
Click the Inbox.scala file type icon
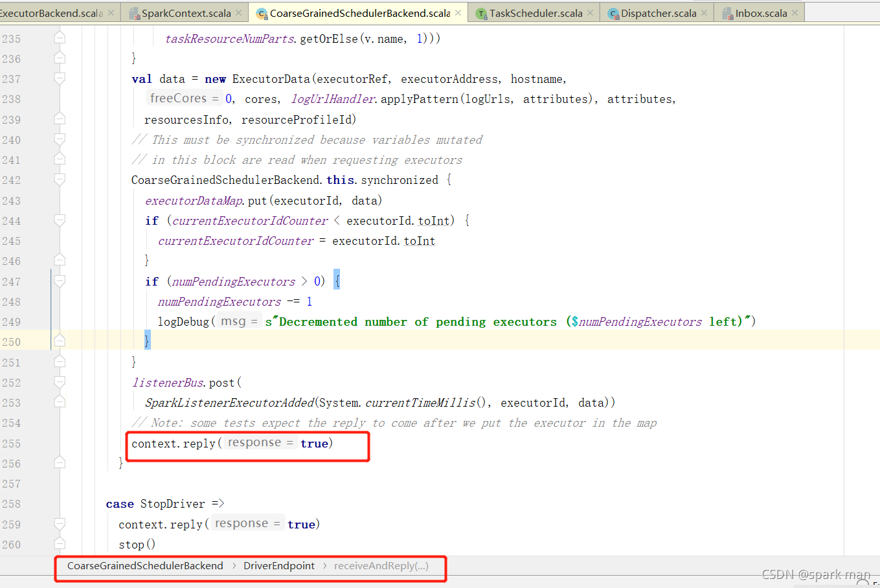pos(728,13)
